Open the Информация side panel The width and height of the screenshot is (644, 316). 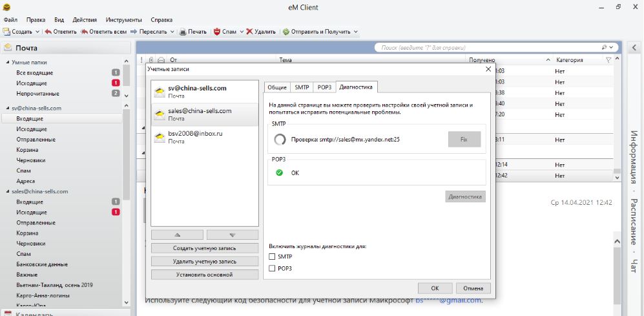click(x=635, y=158)
